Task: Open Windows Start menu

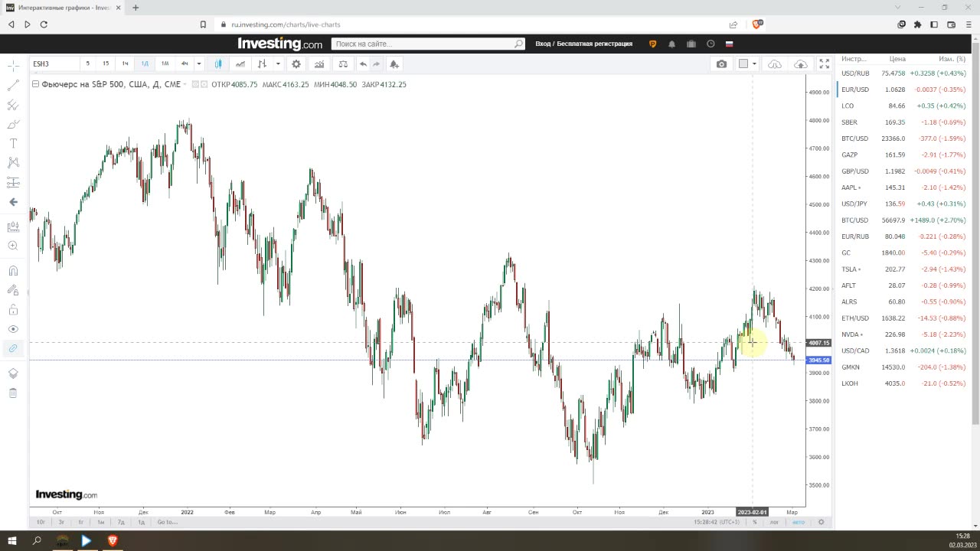Action: click(12, 540)
